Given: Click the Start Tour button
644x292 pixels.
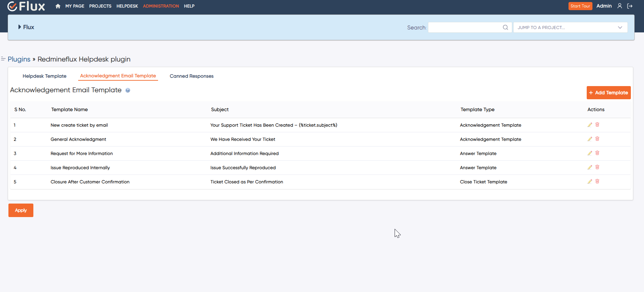Looking at the screenshot, I should click(x=580, y=6).
